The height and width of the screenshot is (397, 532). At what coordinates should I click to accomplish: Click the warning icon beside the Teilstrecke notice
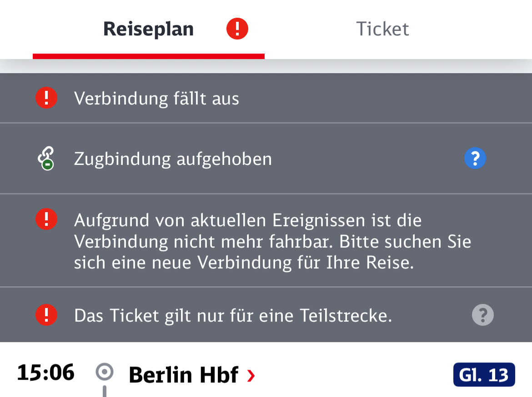coord(46,315)
